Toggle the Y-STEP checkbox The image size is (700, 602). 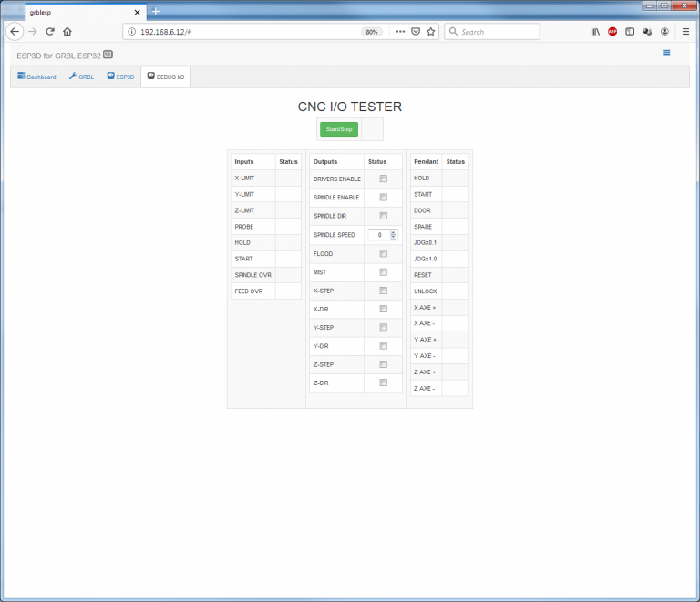[x=383, y=327]
